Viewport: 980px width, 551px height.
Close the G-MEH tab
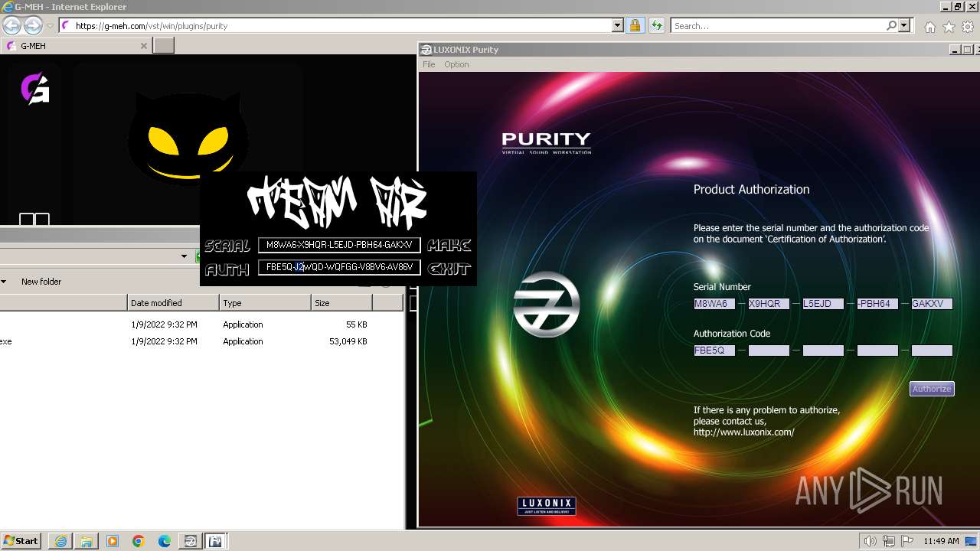click(143, 46)
